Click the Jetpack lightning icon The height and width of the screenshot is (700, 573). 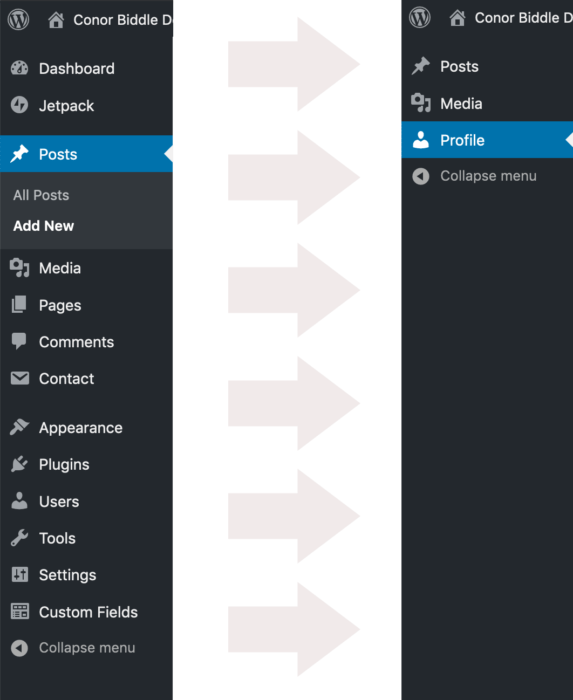pos(19,105)
